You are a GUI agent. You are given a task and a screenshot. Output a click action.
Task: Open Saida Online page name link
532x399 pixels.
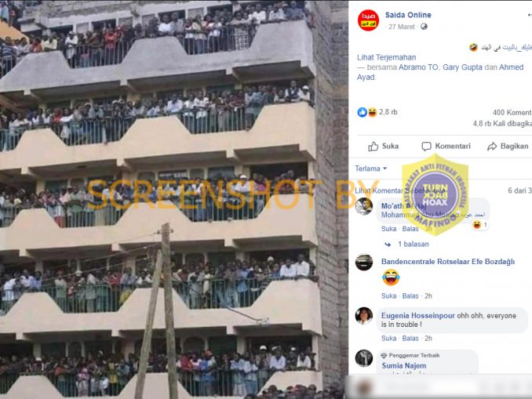tap(408, 15)
